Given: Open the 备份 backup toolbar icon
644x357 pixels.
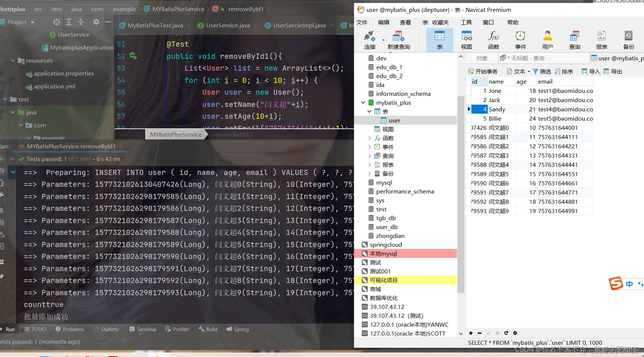Looking at the screenshot, I should [x=628, y=40].
